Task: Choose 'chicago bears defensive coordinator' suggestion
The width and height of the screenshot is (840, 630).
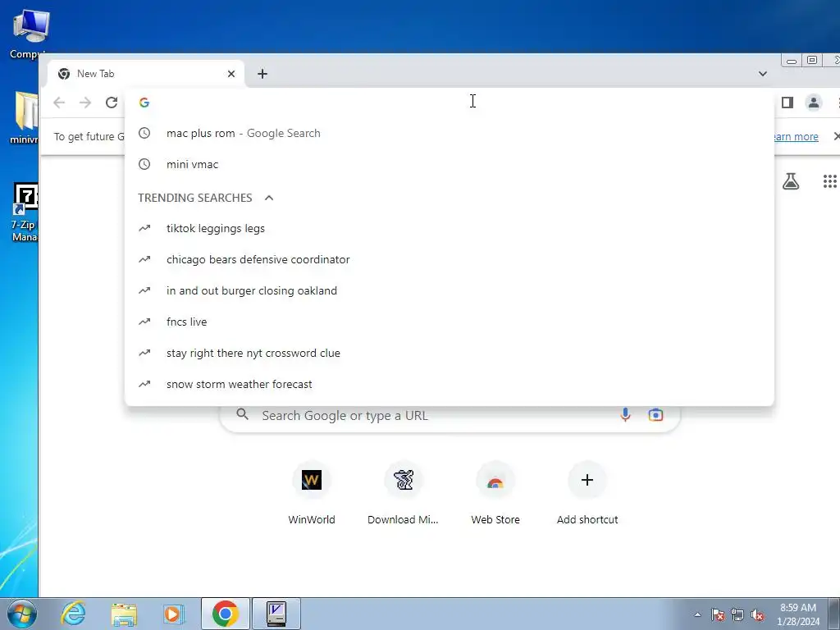Action: (x=449, y=260)
